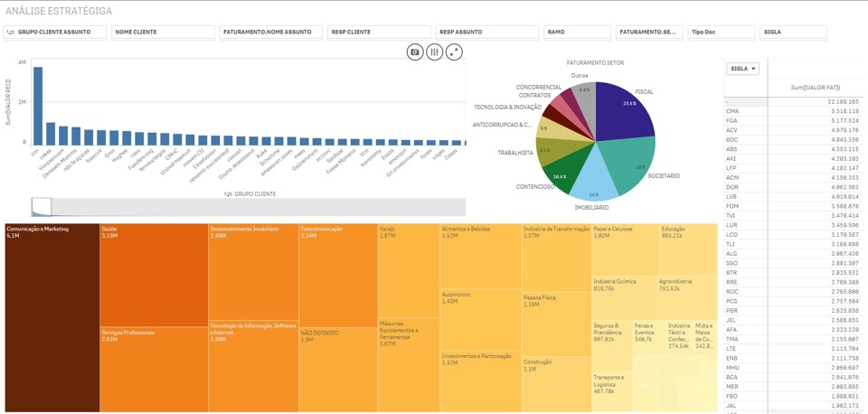868x414 pixels.
Task: Open the RESP CLIENTE filter
Action: point(378,33)
